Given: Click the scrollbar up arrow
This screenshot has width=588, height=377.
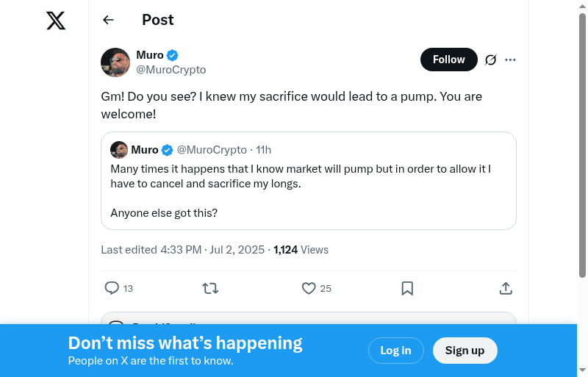Looking at the screenshot, I should pos(582,6).
